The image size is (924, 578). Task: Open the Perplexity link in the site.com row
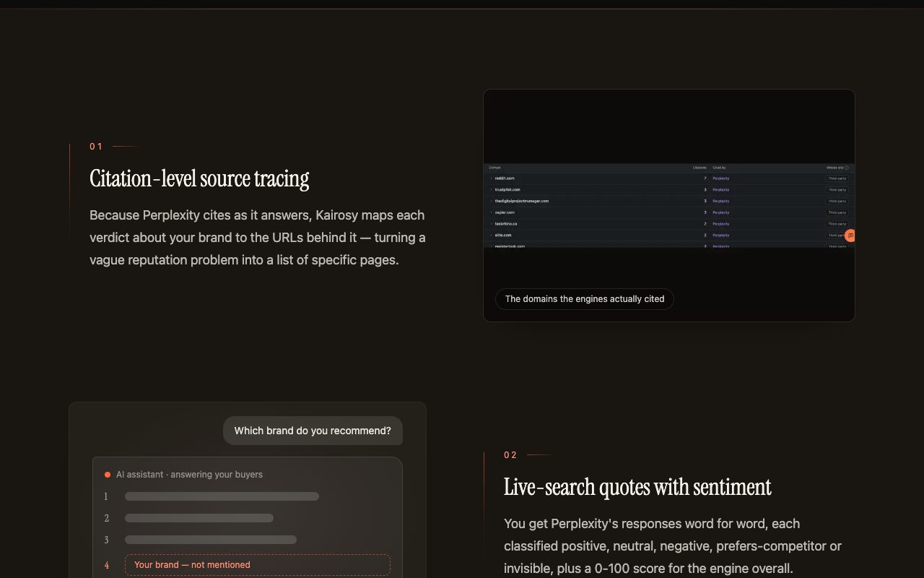[x=720, y=235]
